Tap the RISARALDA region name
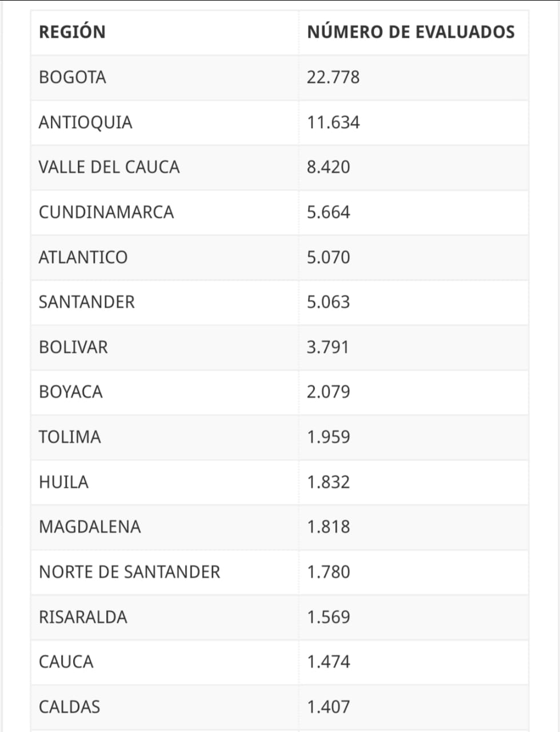 point(83,617)
